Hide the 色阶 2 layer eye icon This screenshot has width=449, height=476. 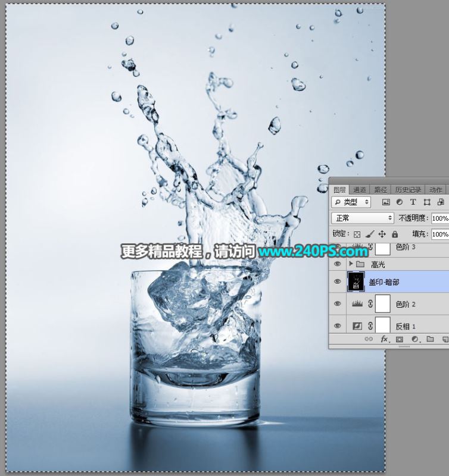tap(337, 303)
